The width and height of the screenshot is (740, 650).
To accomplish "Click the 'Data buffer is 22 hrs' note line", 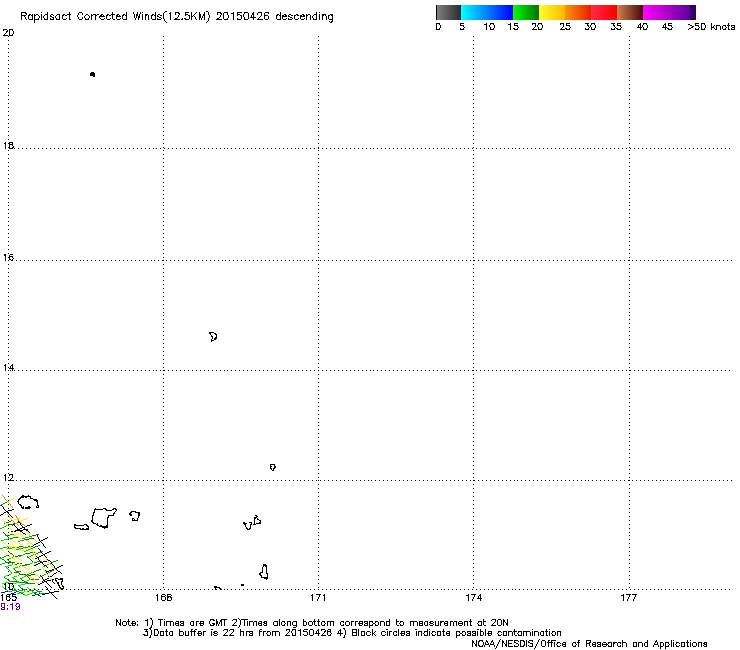I will [x=352, y=633].
